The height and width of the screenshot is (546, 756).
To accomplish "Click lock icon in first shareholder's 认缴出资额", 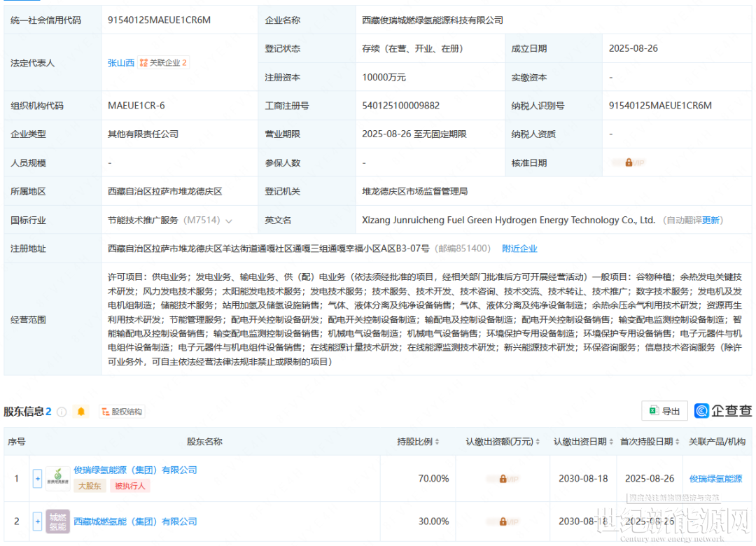I will [x=503, y=479].
